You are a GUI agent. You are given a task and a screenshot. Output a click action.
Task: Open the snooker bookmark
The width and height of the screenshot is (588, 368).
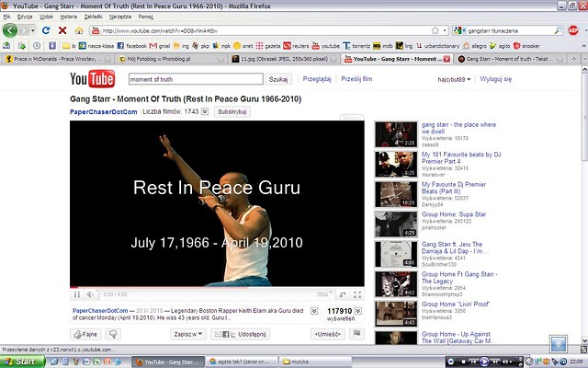point(526,46)
